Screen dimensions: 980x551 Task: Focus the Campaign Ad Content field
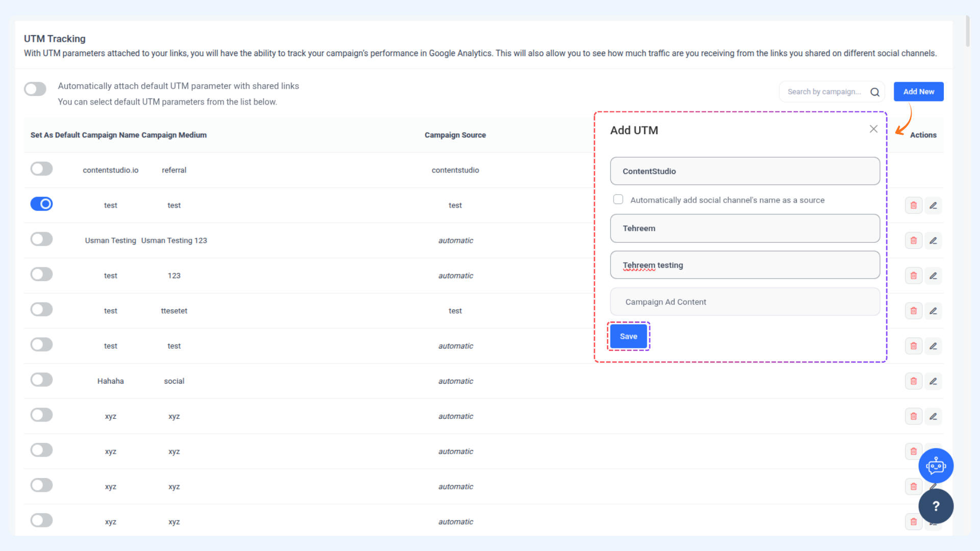click(745, 302)
